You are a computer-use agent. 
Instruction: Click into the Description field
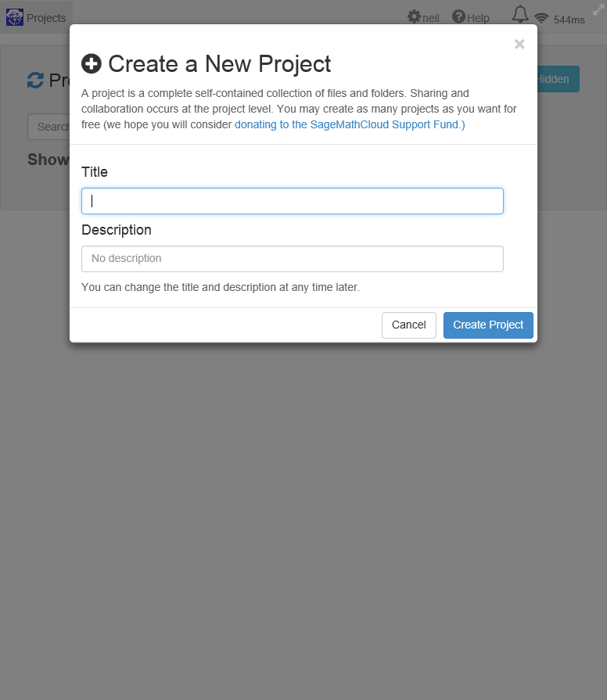[x=293, y=259]
